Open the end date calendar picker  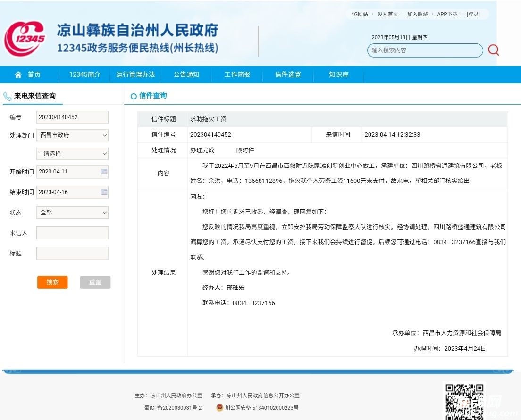(104, 192)
